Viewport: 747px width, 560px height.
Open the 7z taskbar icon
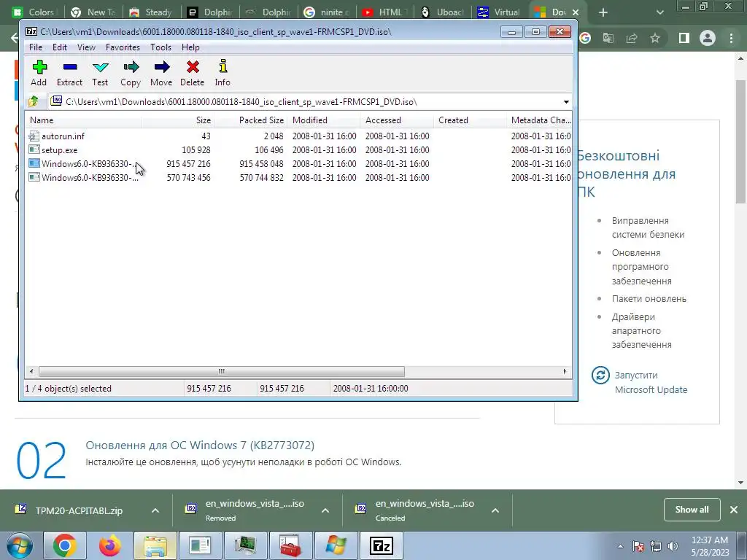(381, 545)
